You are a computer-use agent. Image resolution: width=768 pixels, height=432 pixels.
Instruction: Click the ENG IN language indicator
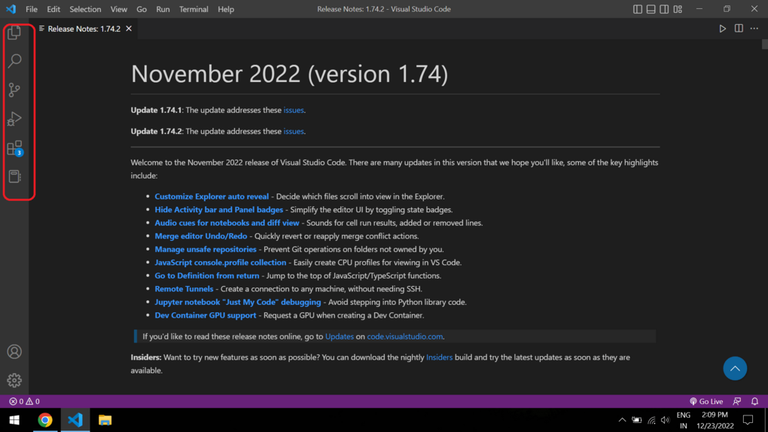click(x=683, y=420)
